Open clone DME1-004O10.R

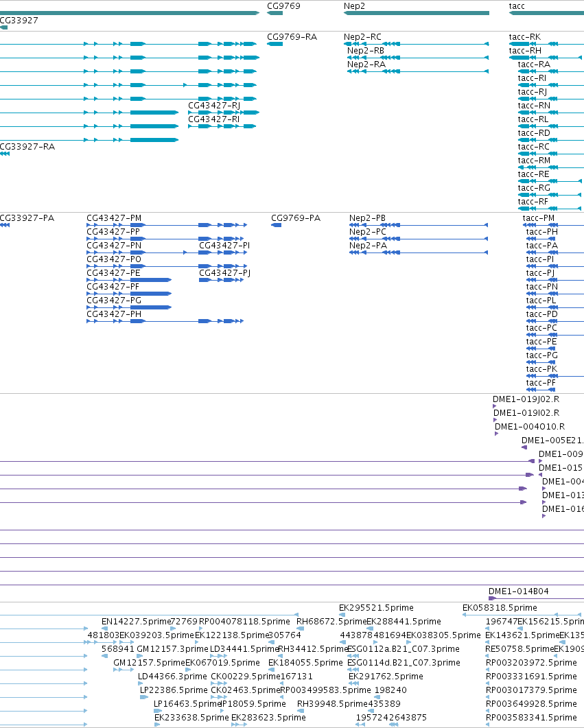click(530, 426)
